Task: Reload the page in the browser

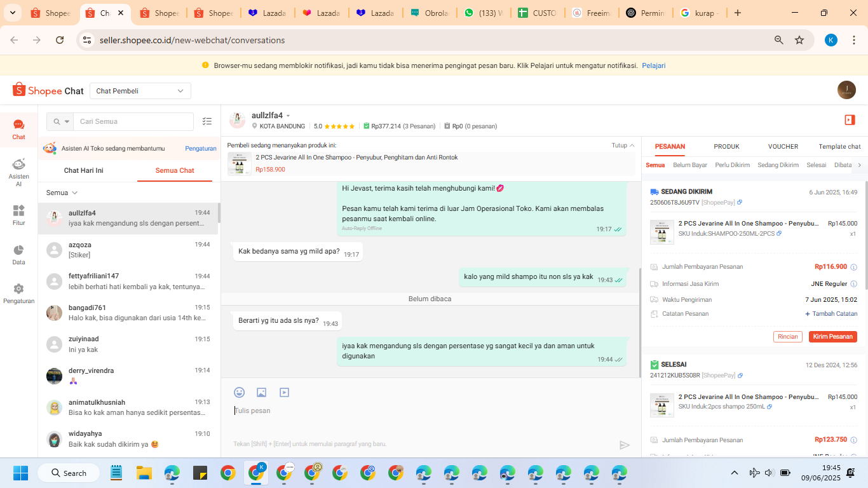Action: pos(60,40)
